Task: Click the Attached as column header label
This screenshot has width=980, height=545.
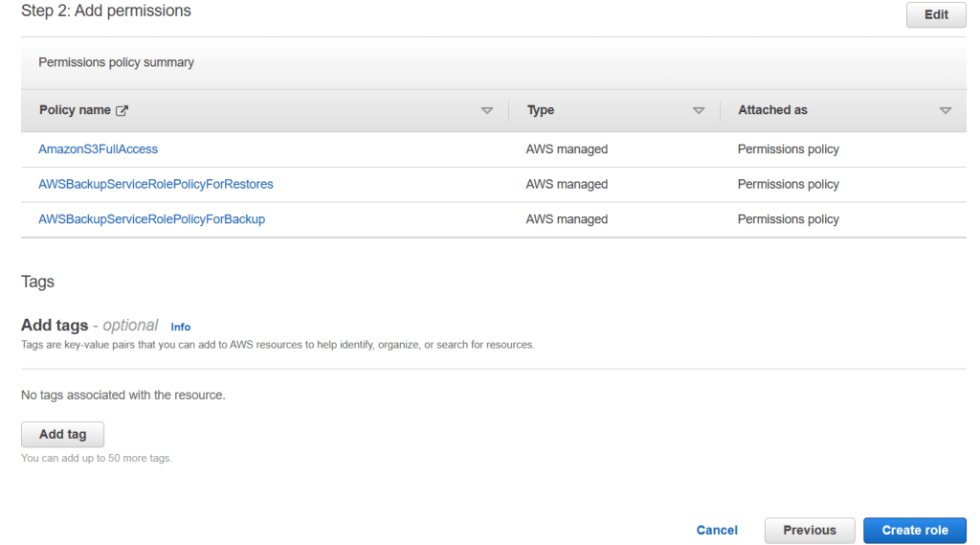Action: (772, 110)
